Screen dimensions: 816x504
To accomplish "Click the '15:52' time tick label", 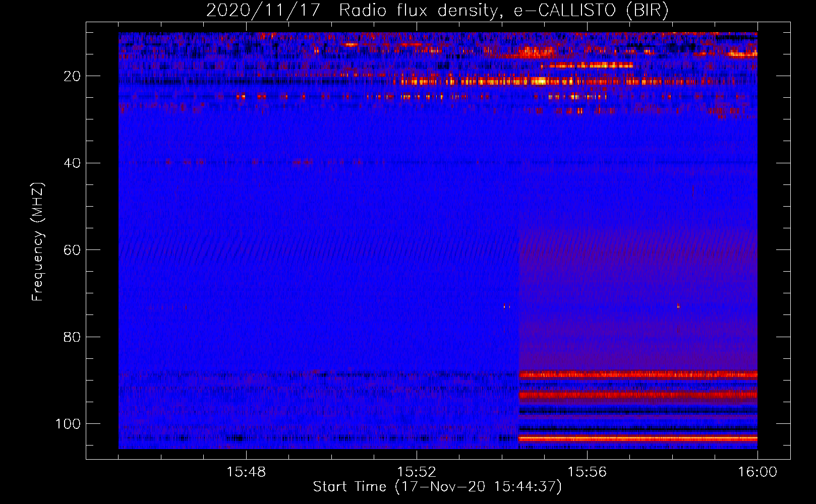I will (417, 472).
